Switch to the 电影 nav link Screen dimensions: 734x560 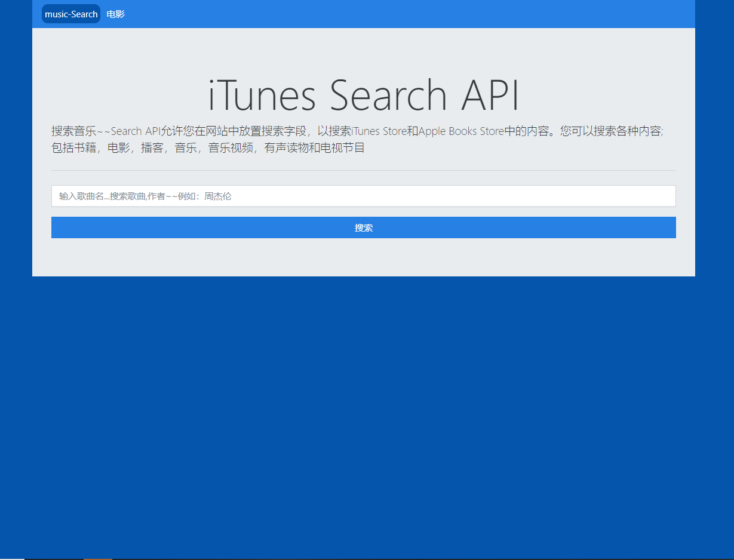(x=116, y=14)
